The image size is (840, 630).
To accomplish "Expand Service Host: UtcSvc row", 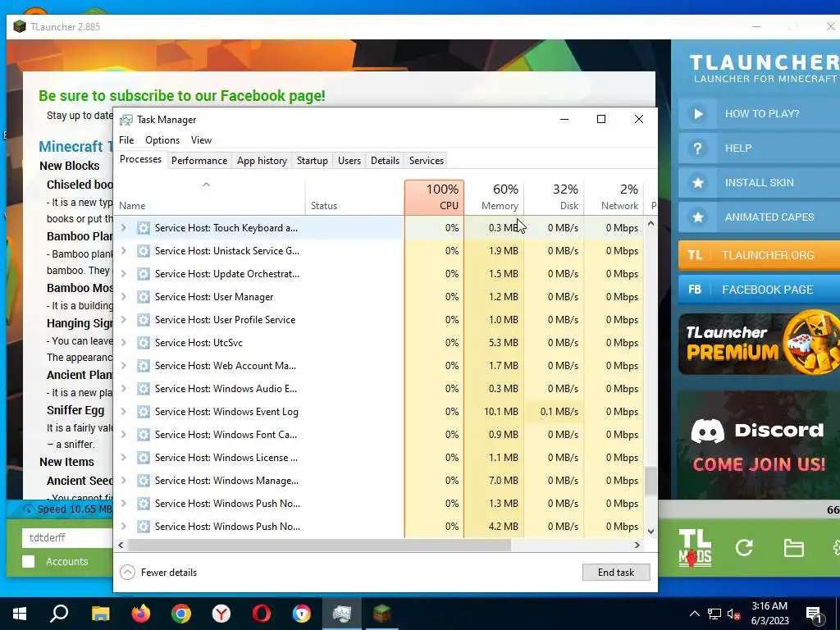I will pyautogui.click(x=124, y=343).
